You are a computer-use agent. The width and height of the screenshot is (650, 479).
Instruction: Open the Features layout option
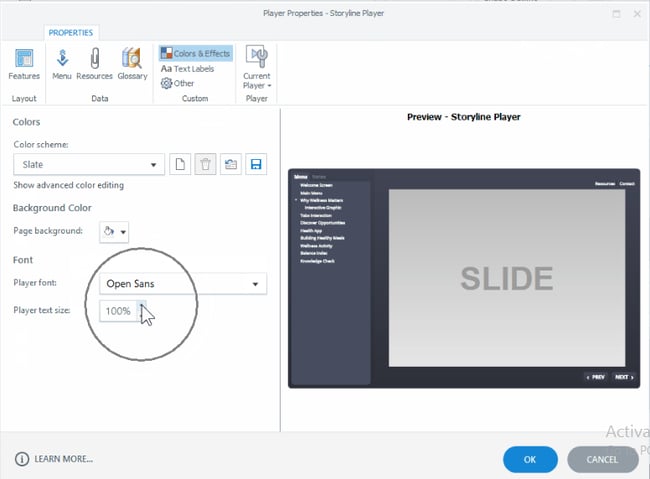pos(24,64)
